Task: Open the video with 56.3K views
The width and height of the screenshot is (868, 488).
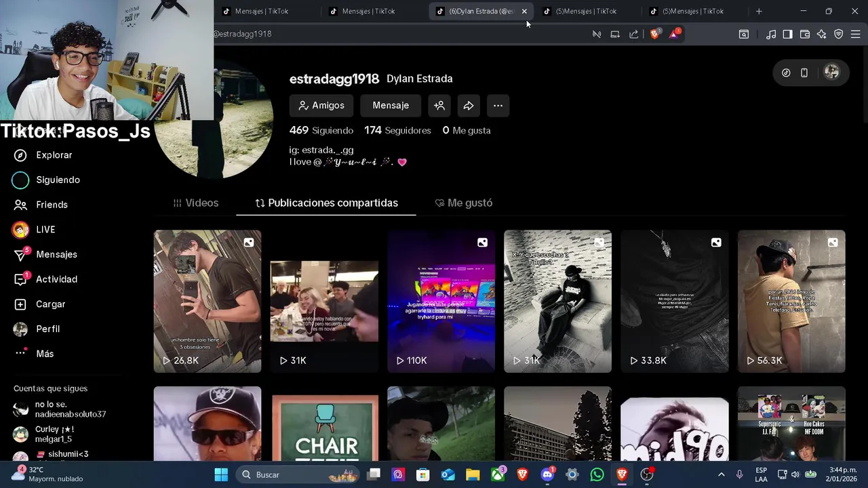Action: [791, 301]
